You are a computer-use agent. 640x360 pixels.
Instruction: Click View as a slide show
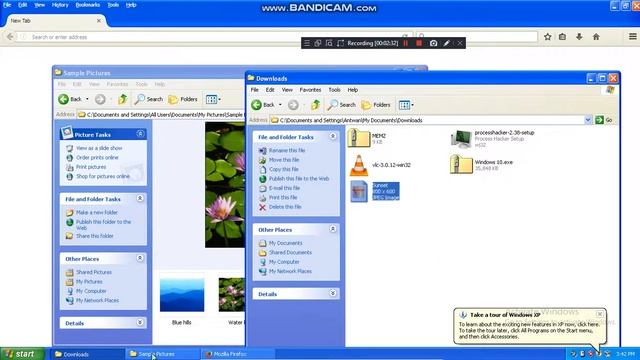pyautogui.click(x=99, y=148)
